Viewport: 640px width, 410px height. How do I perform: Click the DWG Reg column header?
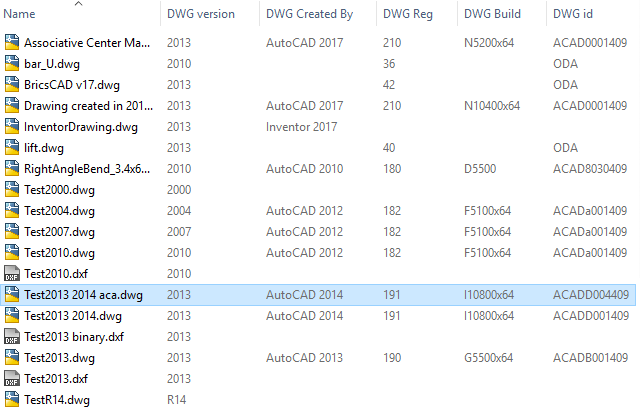coord(408,15)
